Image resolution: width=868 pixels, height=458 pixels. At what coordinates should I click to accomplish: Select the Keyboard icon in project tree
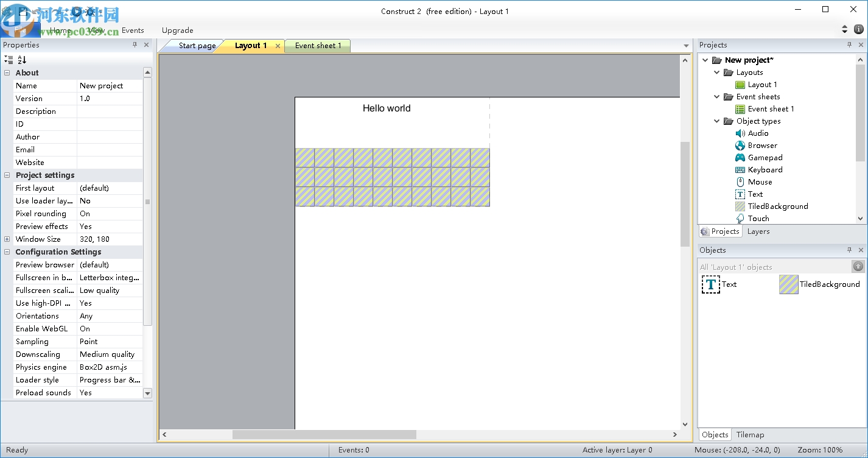pos(740,170)
